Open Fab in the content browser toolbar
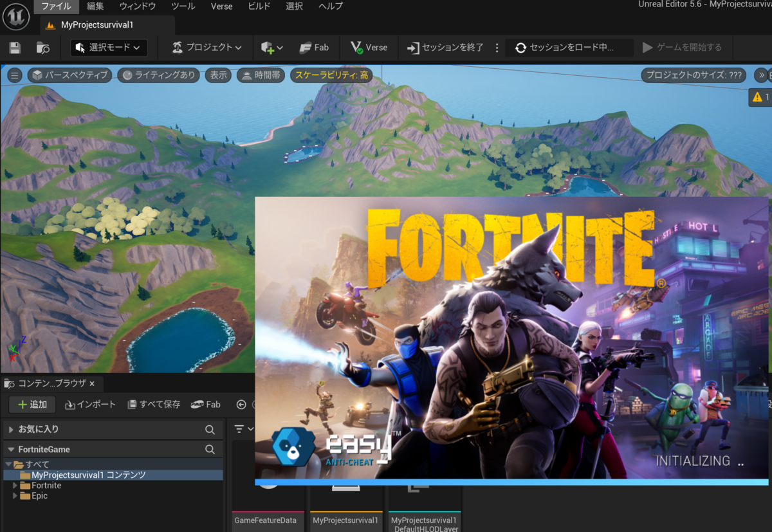Image resolution: width=772 pixels, height=532 pixels. pos(206,405)
